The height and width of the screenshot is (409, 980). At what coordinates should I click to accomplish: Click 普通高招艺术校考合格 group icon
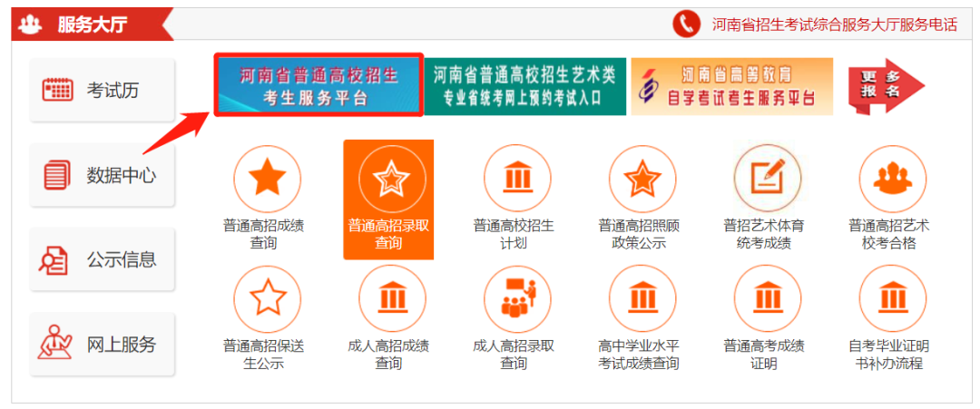coord(892,179)
